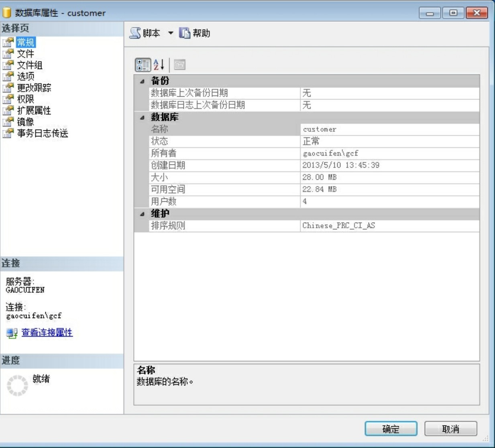Click the 帮助 help icon
The height and width of the screenshot is (448, 495).
(x=184, y=33)
